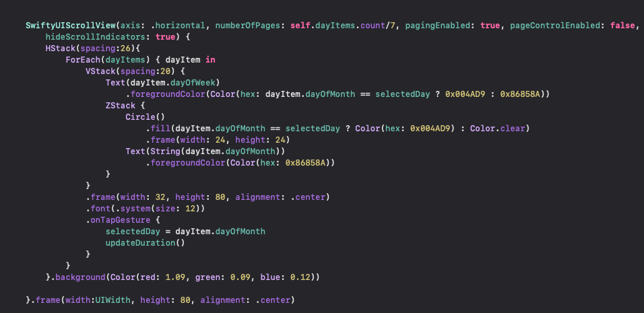Click the false keyword
Screen dimensions: 644x313
[623, 26]
